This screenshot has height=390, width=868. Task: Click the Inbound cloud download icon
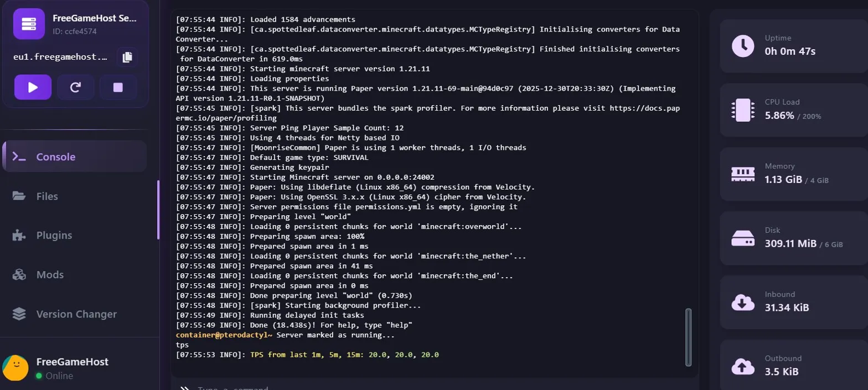click(743, 302)
